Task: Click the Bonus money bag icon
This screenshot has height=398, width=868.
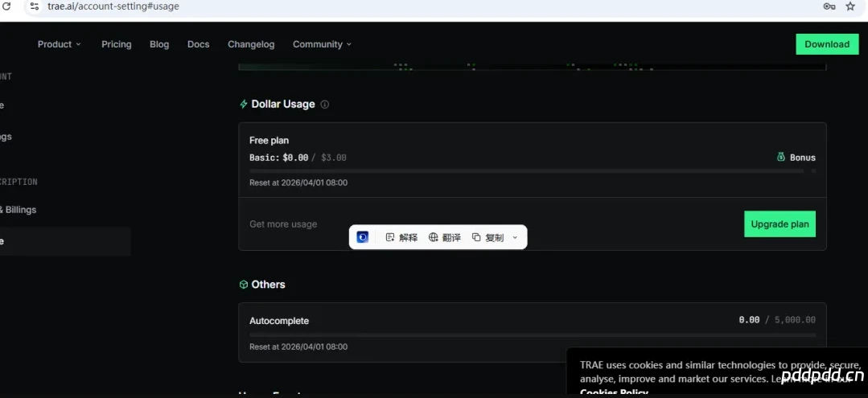Action: 781,157
